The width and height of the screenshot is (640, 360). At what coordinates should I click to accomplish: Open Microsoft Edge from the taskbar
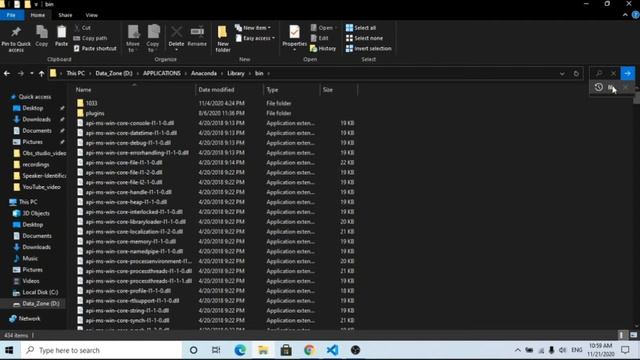pyautogui.click(x=240, y=350)
